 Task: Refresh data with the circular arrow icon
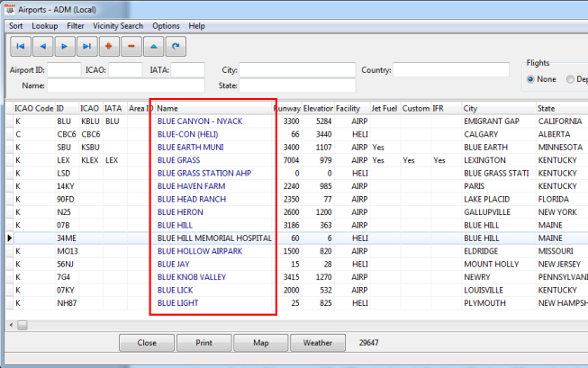tap(176, 47)
